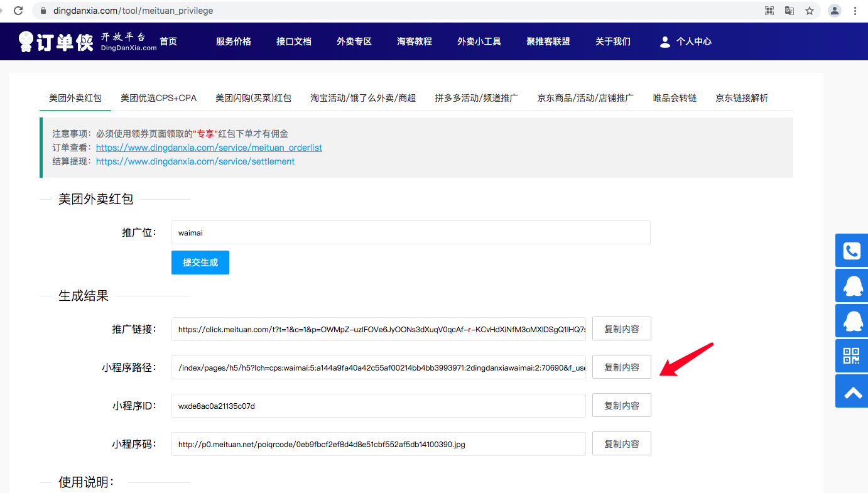Open the second QQ chat icon
The width and height of the screenshot is (868, 493).
coord(852,321)
